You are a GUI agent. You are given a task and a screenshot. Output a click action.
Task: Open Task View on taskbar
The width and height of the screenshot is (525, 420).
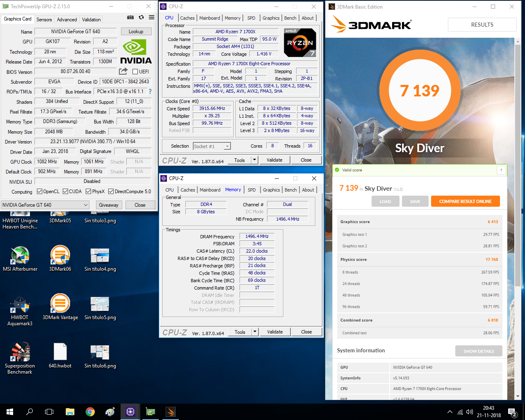(49, 412)
